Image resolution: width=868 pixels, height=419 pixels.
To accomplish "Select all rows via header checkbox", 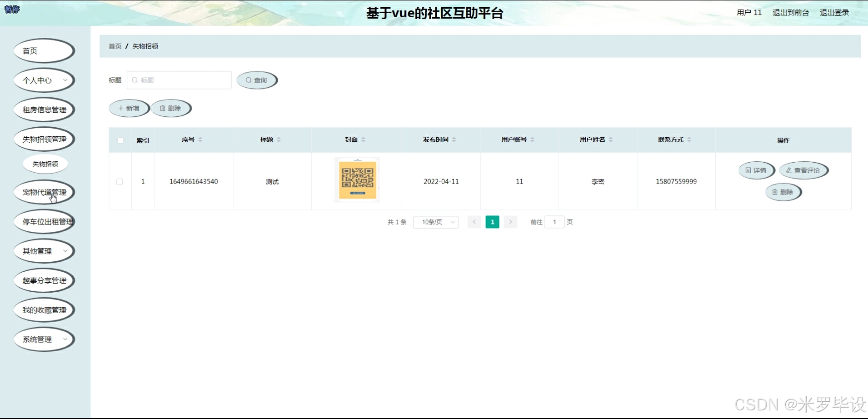I will tap(120, 140).
